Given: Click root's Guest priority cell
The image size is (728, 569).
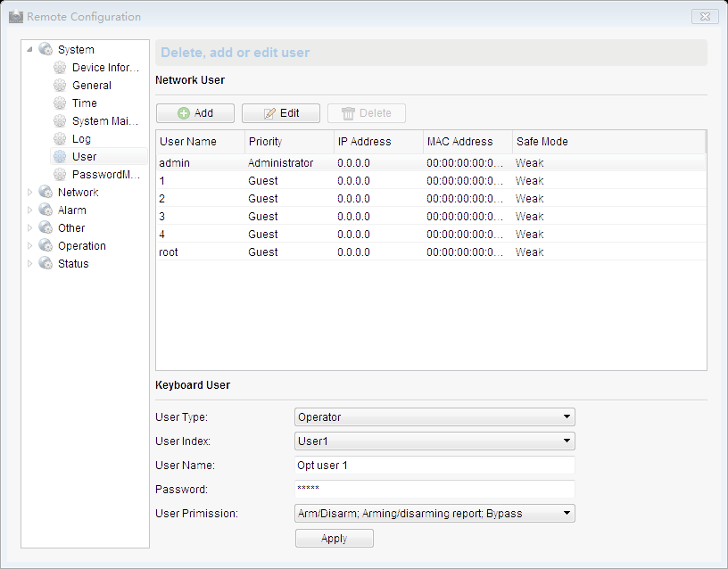Looking at the screenshot, I should (x=263, y=252).
